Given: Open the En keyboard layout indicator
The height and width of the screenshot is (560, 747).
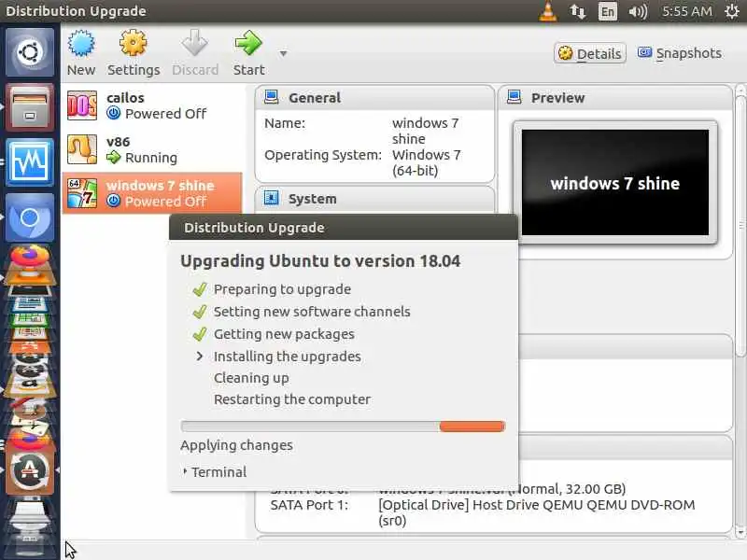Looking at the screenshot, I should coord(608,11).
